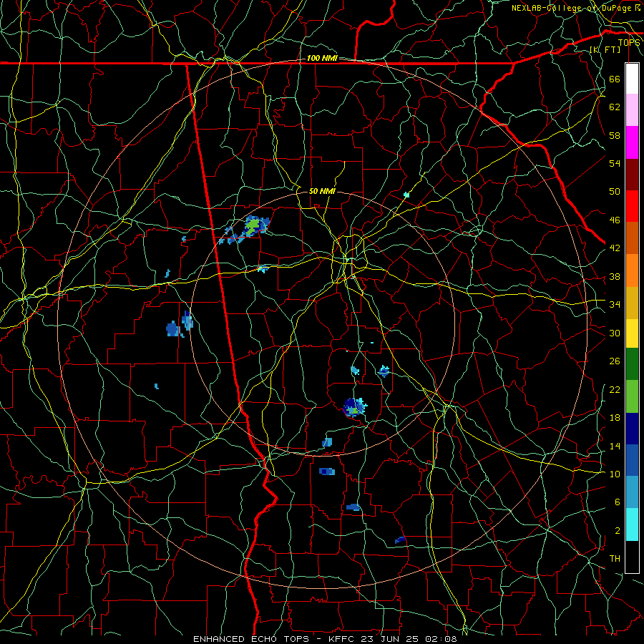Pick the gold band in the color scale

(x=632, y=303)
